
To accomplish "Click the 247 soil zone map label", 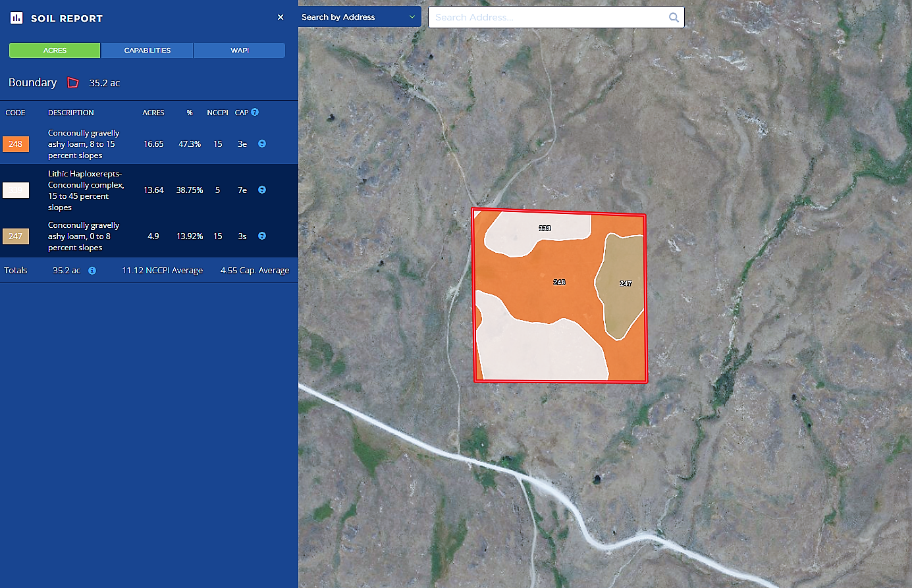I will coord(626,283).
